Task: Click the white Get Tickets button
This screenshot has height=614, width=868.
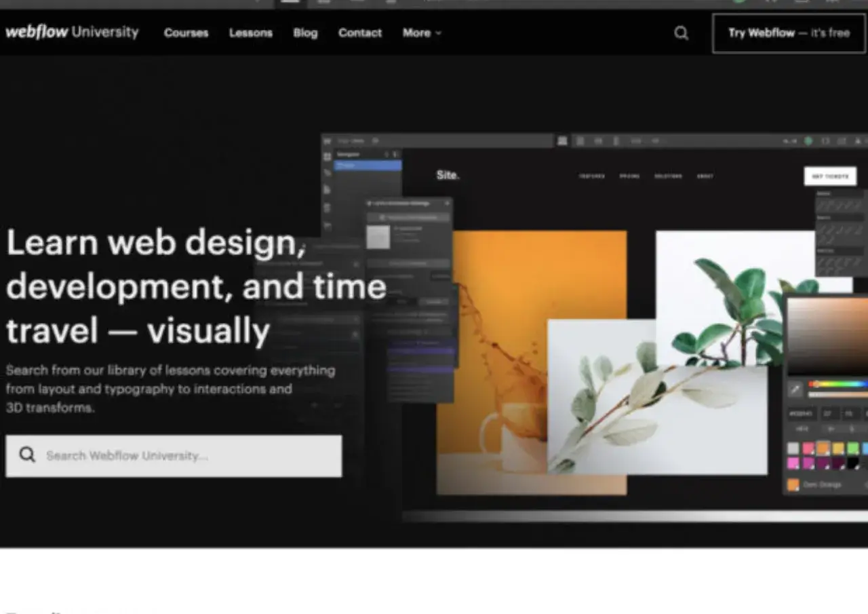Action: pos(830,176)
